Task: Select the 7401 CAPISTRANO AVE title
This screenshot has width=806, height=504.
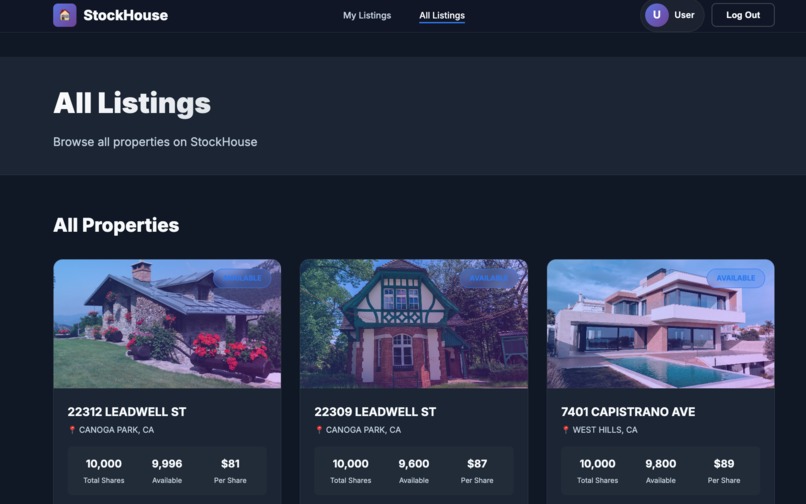Action: (628, 412)
